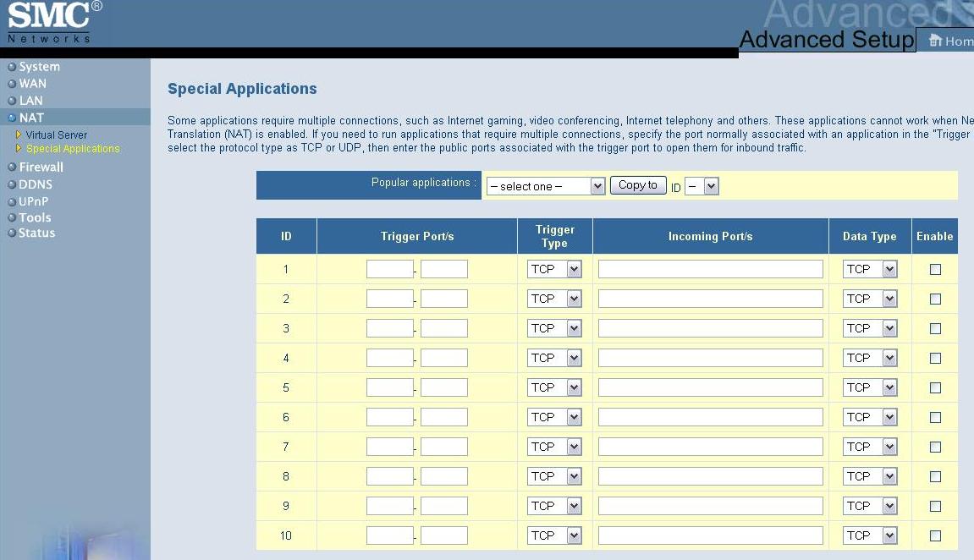Screen dimensions: 974x560
Task: Open the WAN menu section
Action: pos(32,83)
